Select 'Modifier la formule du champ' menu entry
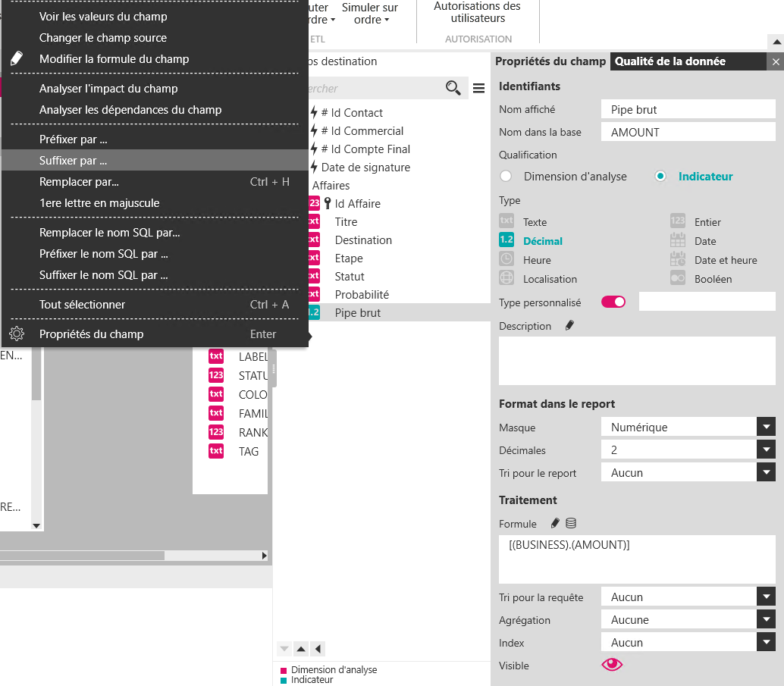 [114, 59]
